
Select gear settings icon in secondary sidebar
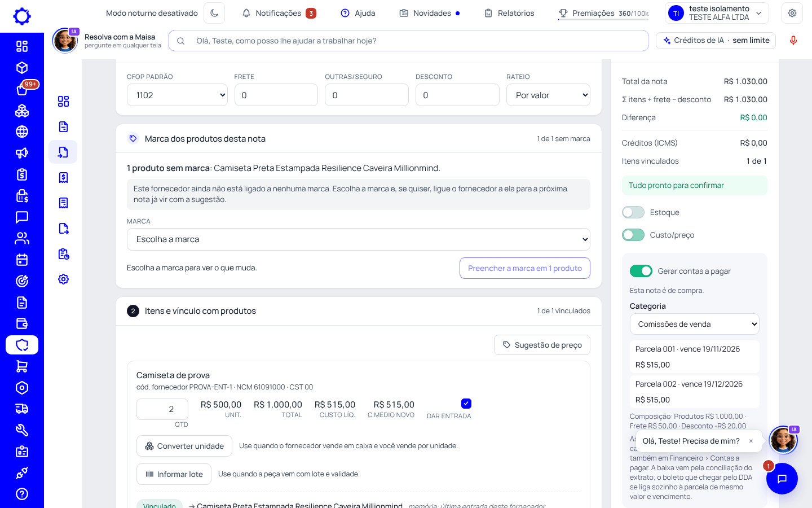[x=63, y=279]
